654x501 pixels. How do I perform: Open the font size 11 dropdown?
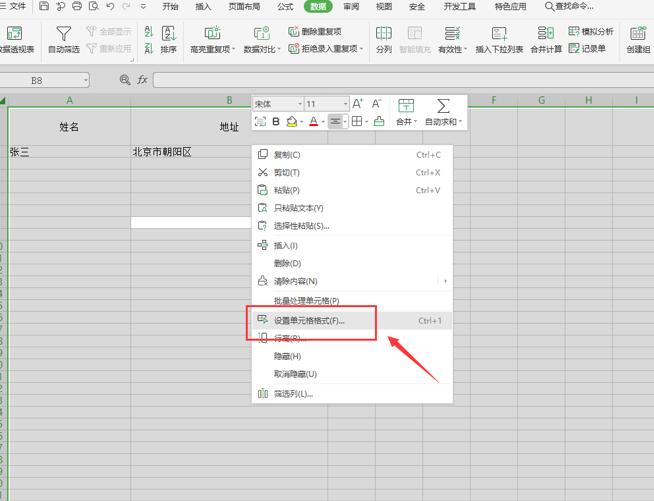pos(345,104)
